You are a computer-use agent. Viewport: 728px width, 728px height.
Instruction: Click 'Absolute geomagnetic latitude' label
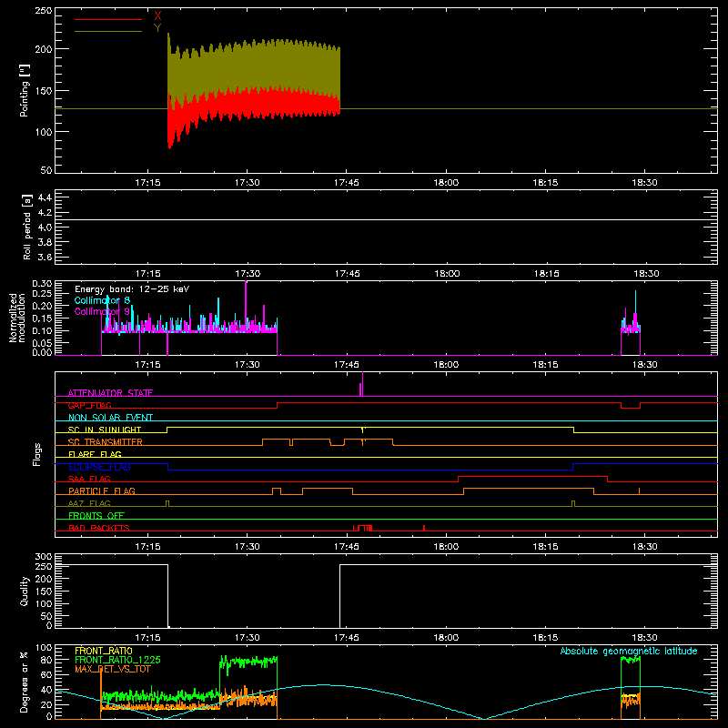coord(629,651)
